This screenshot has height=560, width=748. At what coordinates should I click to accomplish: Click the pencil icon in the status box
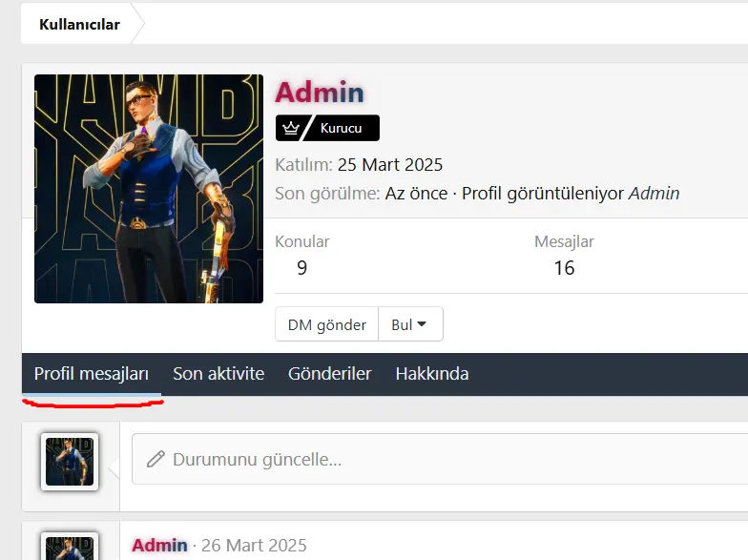156,460
